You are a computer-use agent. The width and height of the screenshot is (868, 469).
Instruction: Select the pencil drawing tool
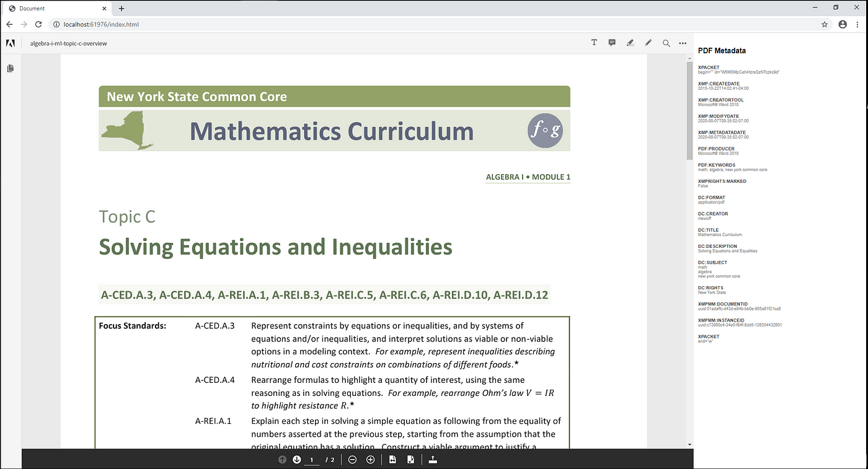(x=649, y=43)
